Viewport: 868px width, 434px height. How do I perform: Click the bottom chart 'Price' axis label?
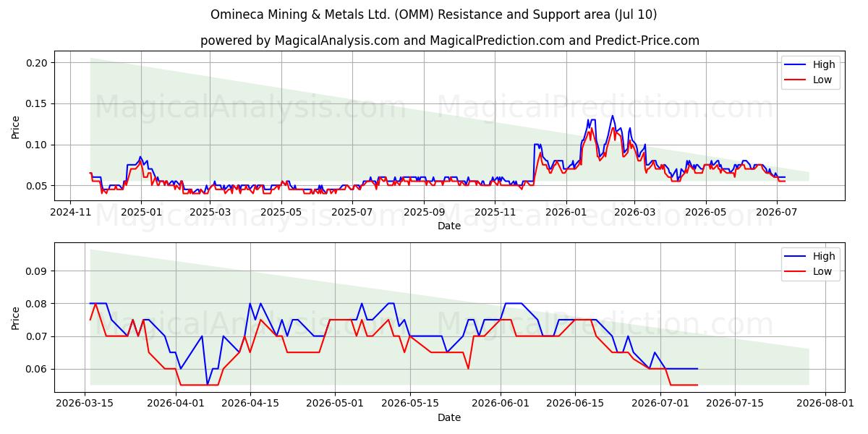click(15, 318)
